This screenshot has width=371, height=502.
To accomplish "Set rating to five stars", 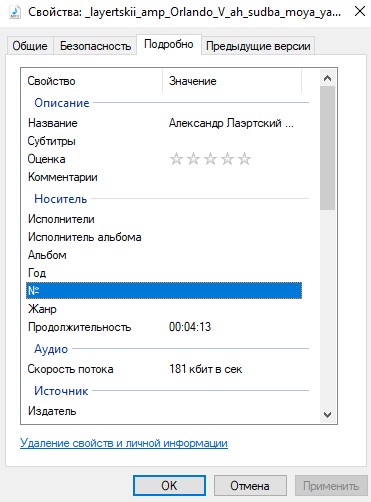I will [x=244, y=159].
